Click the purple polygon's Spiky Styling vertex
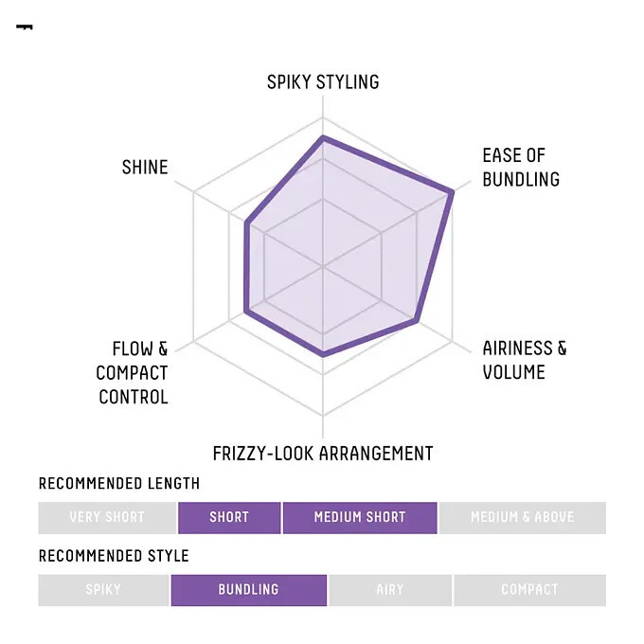The image size is (644, 644). pos(323,138)
